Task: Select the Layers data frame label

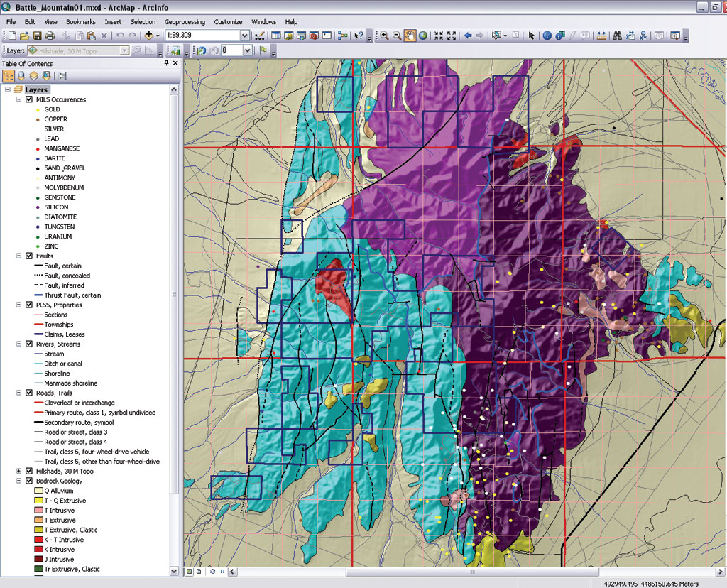Action: 36,89
